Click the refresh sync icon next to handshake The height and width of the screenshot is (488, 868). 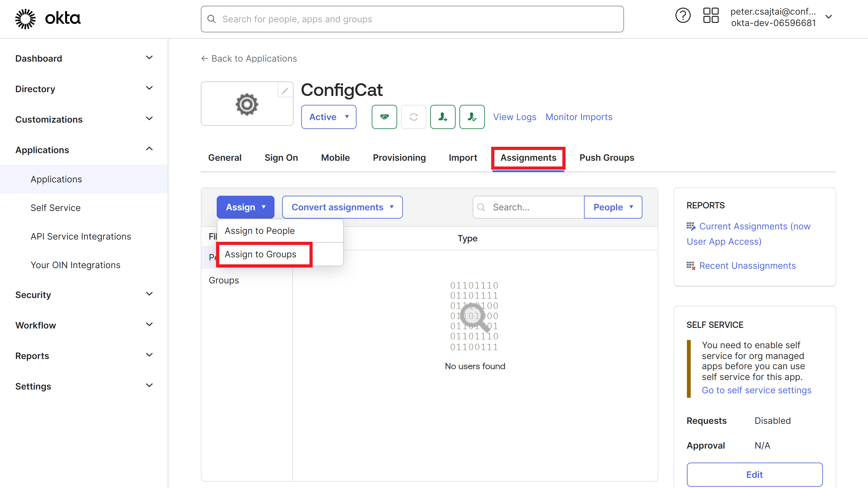413,117
